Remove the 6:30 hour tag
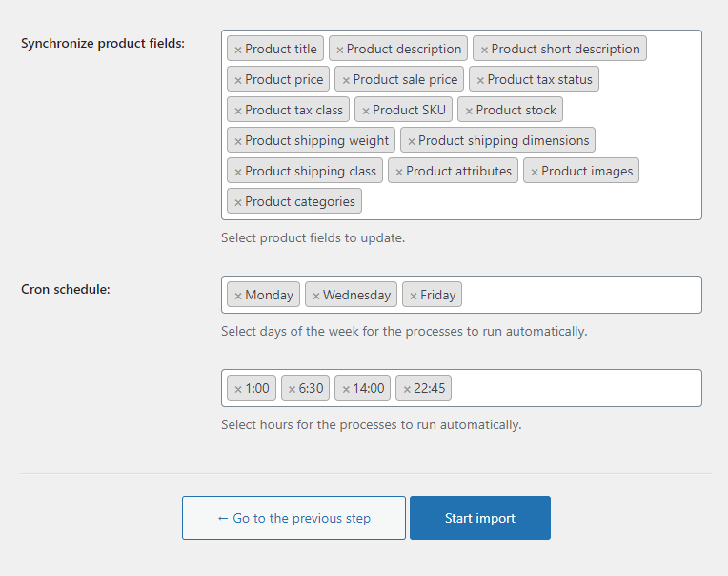The height and width of the screenshot is (576, 728). (292, 389)
